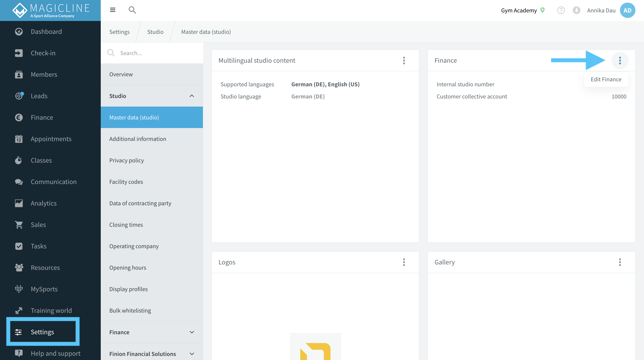Open the AD user avatar

click(628, 10)
